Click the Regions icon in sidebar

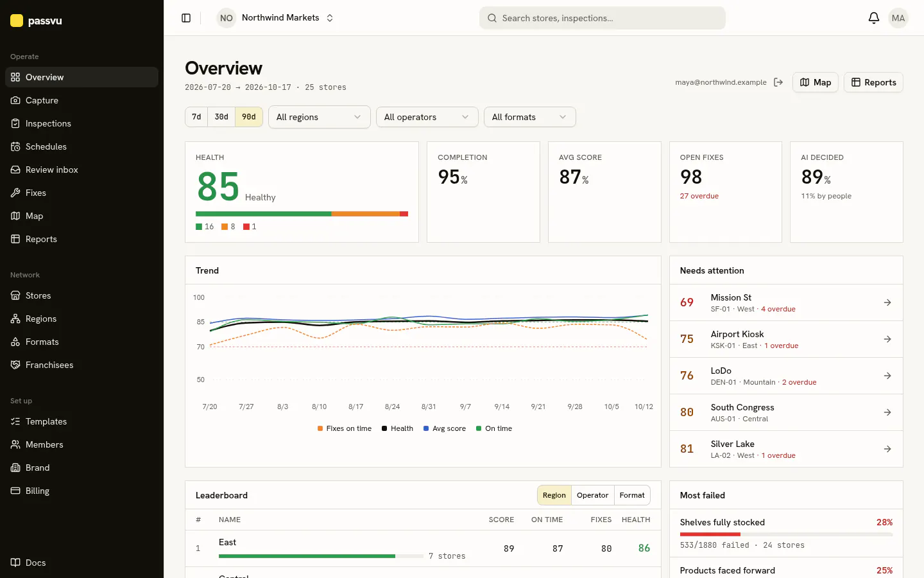[15, 319]
